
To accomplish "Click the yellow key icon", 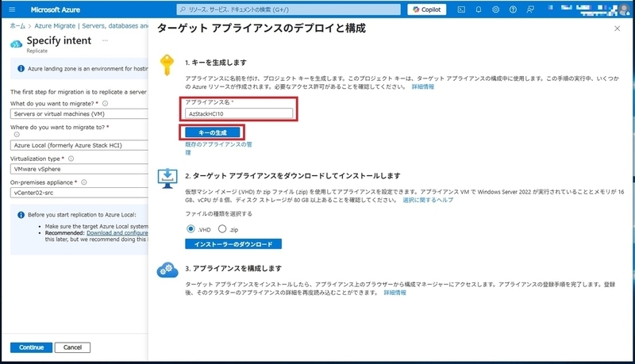I will [167, 65].
